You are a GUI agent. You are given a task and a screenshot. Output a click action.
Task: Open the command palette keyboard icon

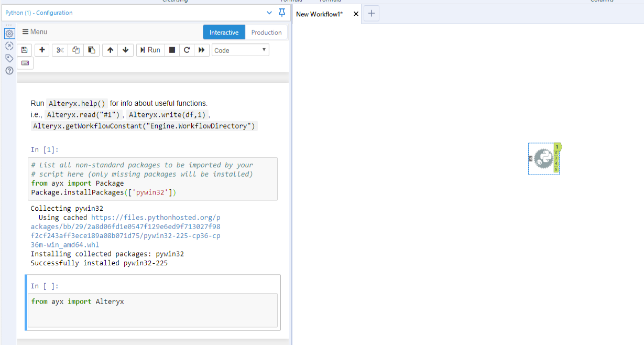[x=25, y=62]
